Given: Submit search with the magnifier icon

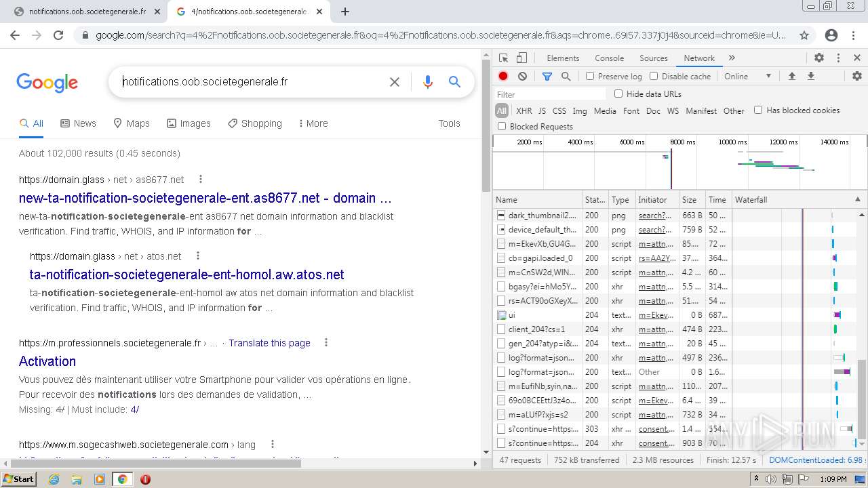Looking at the screenshot, I should [454, 82].
